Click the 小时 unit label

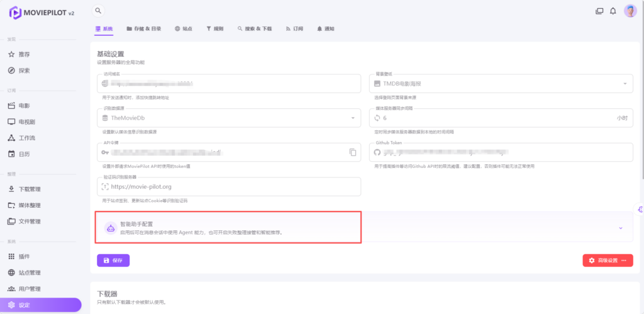(622, 118)
